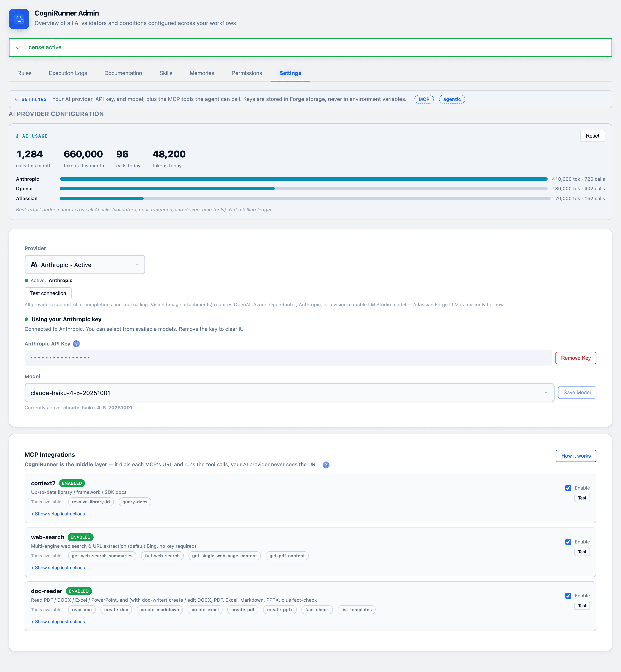Expand web-search setup instructions
621x672 pixels.
coord(58,567)
